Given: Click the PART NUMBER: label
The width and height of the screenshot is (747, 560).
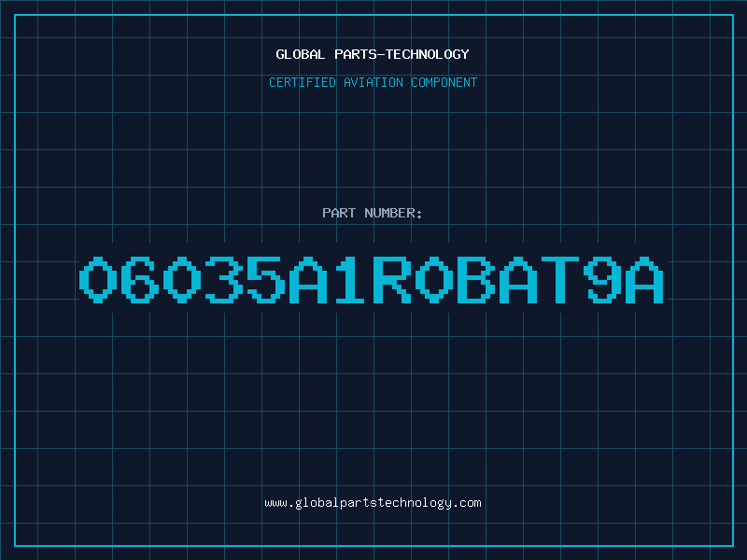Looking at the screenshot, I should click(372, 213).
